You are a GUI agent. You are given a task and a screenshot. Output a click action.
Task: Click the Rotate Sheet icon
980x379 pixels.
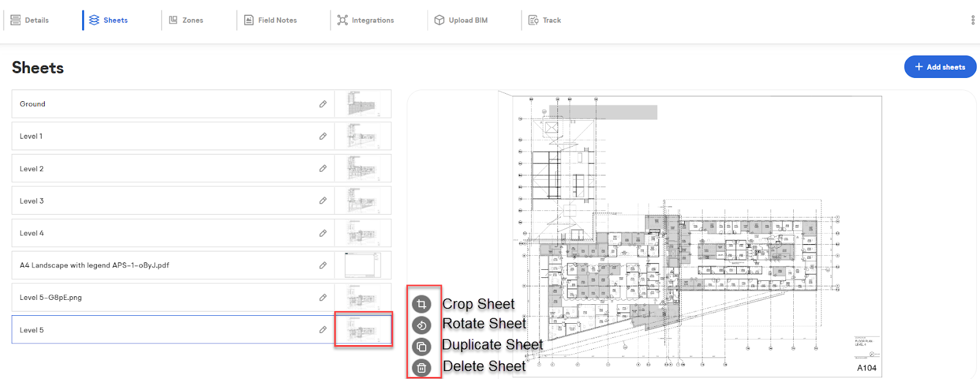(x=421, y=325)
